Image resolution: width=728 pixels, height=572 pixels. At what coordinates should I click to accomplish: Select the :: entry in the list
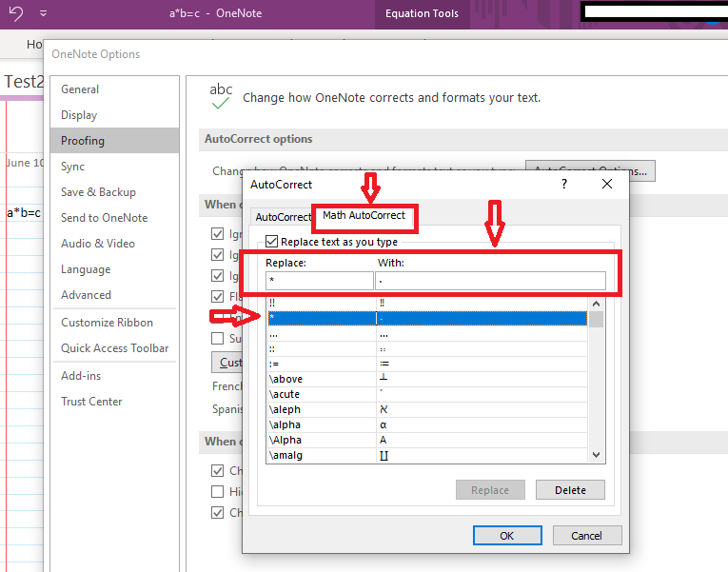427,348
